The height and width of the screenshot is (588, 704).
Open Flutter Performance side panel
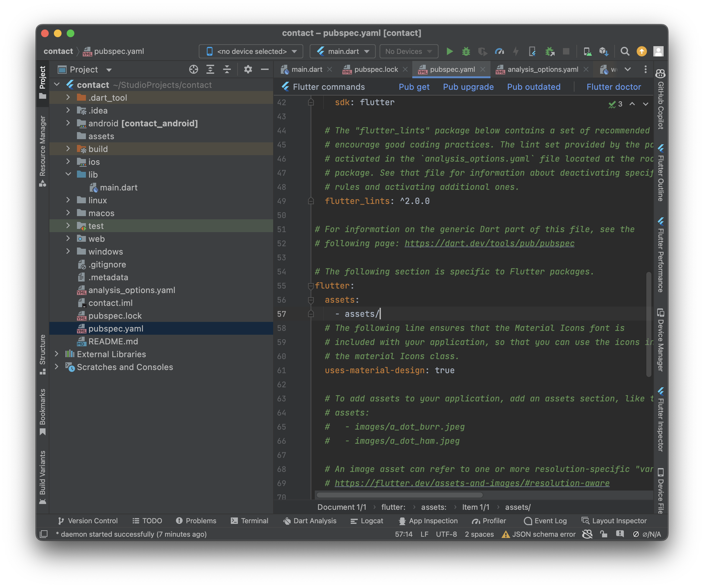pyautogui.click(x=660, y=255)
